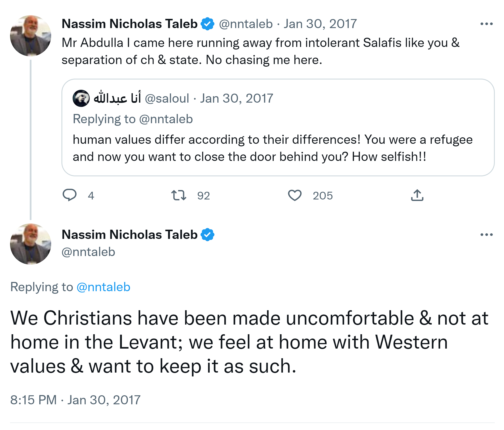Click the @saloul quoted user avatar
Screen dimensions: 504x430
[x=81, y=98]
